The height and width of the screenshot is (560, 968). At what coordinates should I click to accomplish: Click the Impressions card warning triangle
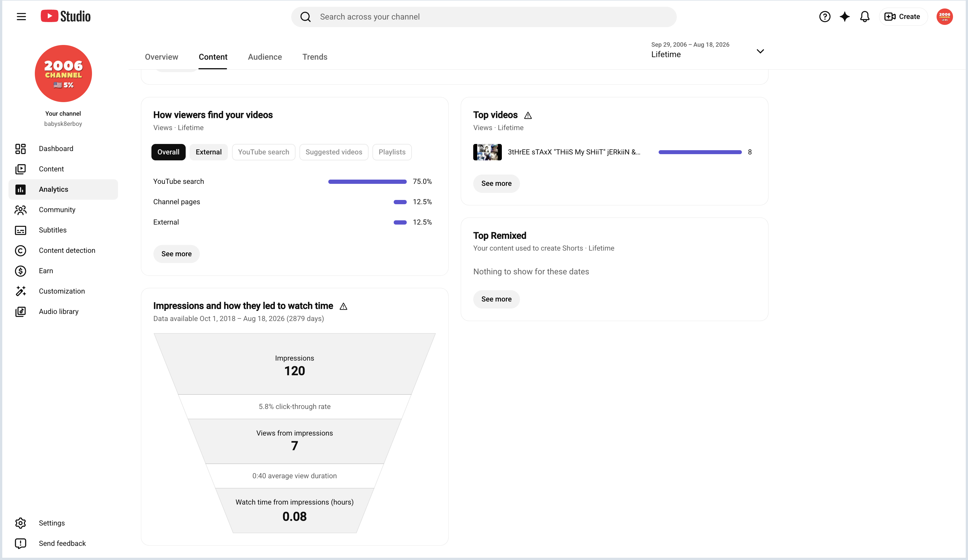pyautogui.click(x=343, y=306)
